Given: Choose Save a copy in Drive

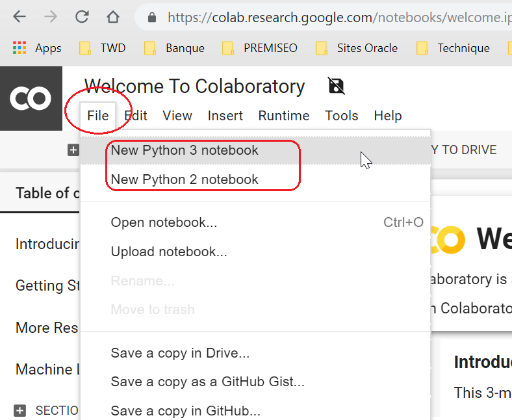Looking at the screenshot, I should point(180,353).
